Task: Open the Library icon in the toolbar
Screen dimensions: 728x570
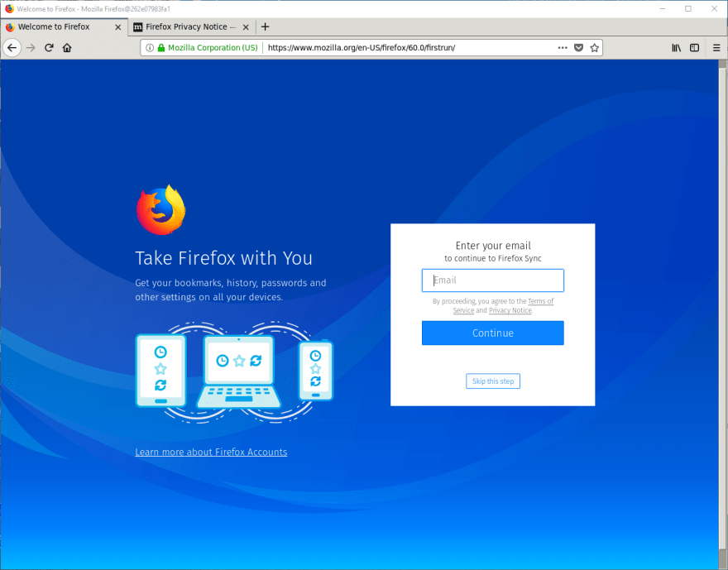Action: tap(677, 47)
